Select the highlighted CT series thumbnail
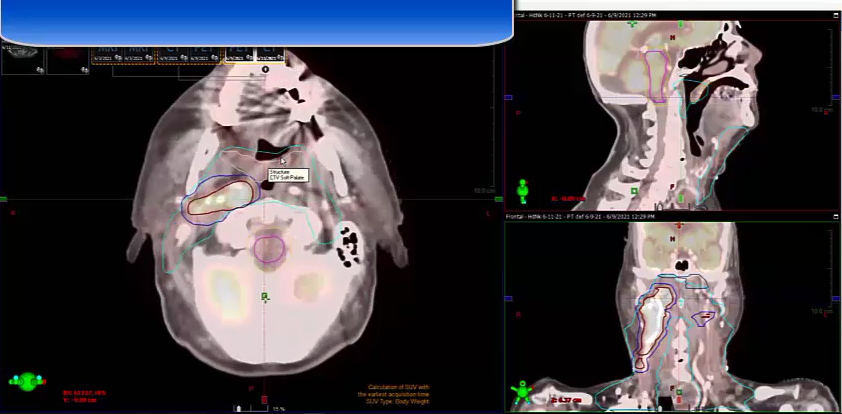 pos(270,54)
